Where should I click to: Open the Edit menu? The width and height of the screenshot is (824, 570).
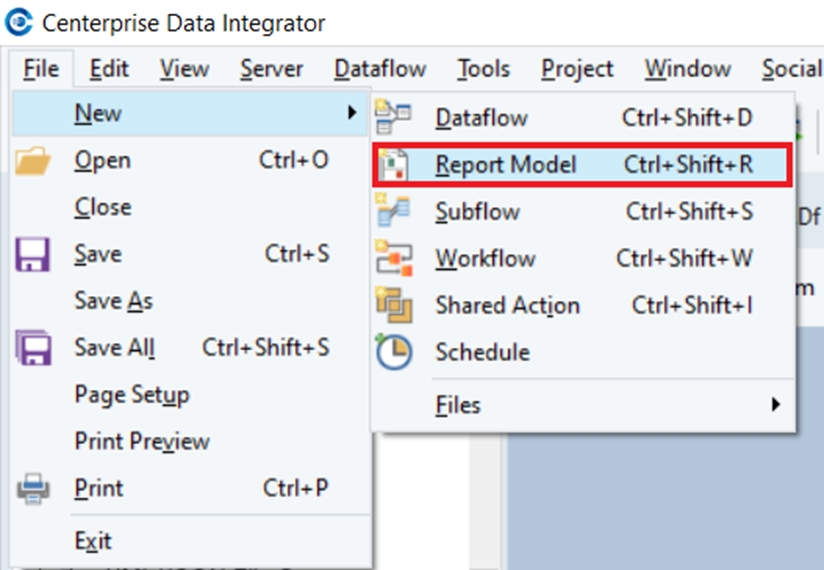109,69
